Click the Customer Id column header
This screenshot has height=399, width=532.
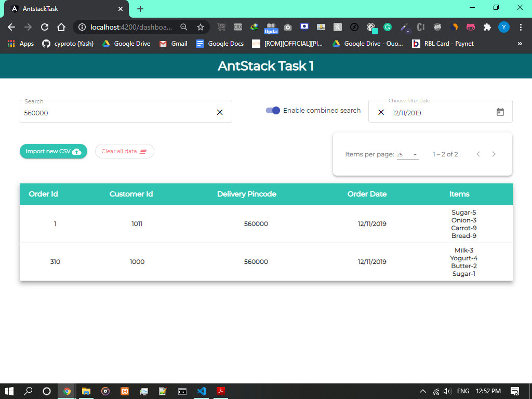pyautogui.click(x=131, y=194)
